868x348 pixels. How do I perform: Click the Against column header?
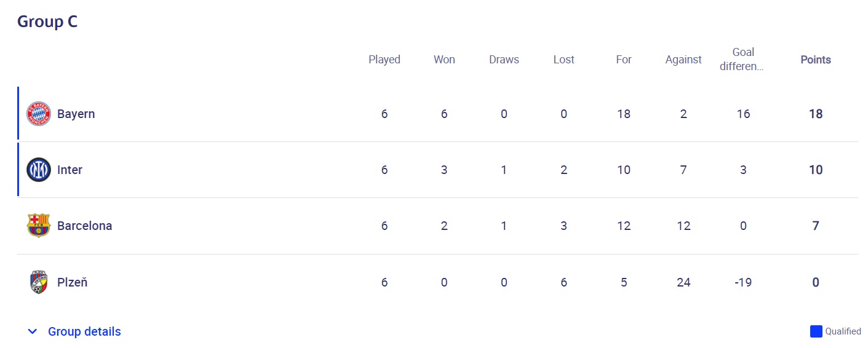tap(683, 60)
